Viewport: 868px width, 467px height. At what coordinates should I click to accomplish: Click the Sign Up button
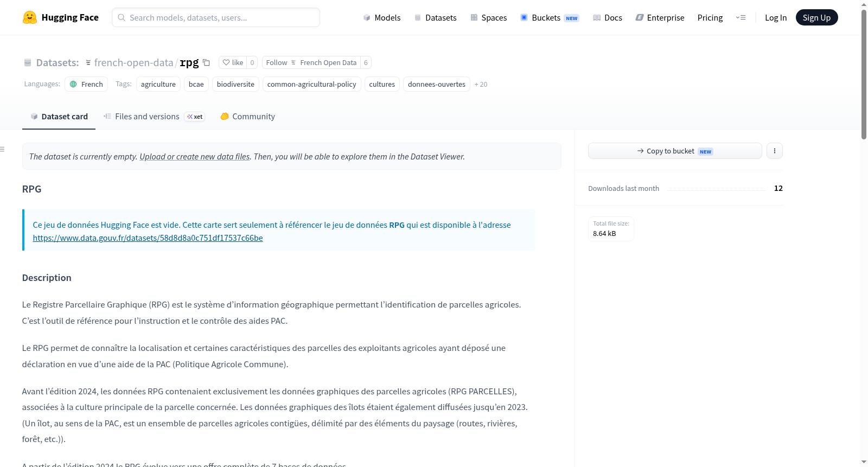(816, 17)
